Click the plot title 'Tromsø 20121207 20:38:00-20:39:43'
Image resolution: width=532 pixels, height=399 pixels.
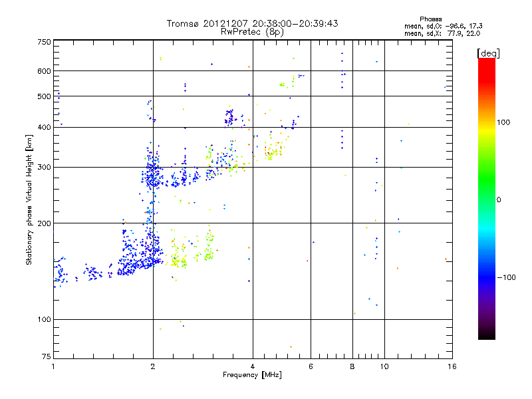click(x=252, y=23)
